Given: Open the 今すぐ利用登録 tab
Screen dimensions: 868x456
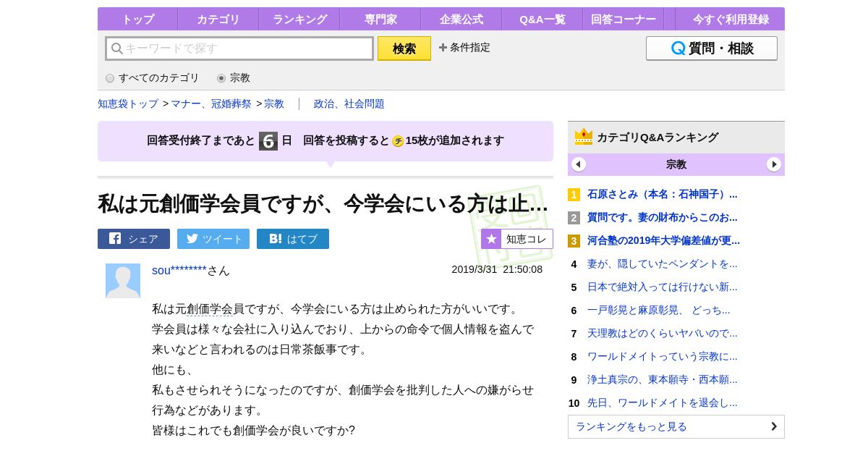Looking at the screenshot, I should [730, 19].
